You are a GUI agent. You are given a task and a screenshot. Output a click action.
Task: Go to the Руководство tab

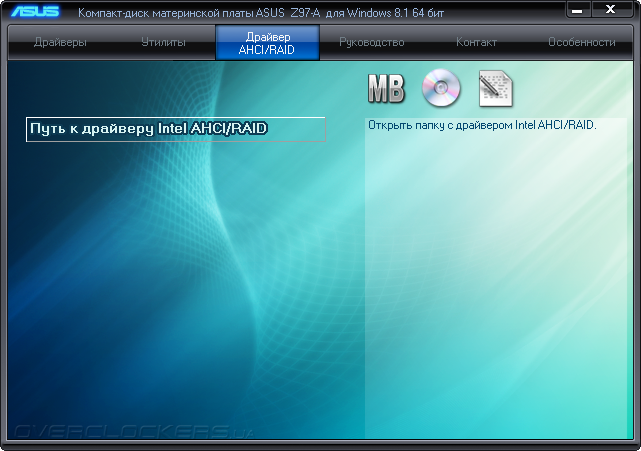click(x=372, y=42)
